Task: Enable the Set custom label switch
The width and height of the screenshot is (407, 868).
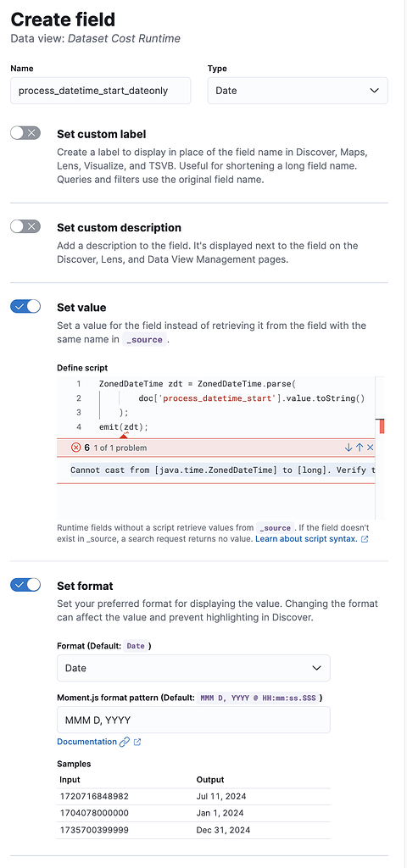Action: point(25,133)
